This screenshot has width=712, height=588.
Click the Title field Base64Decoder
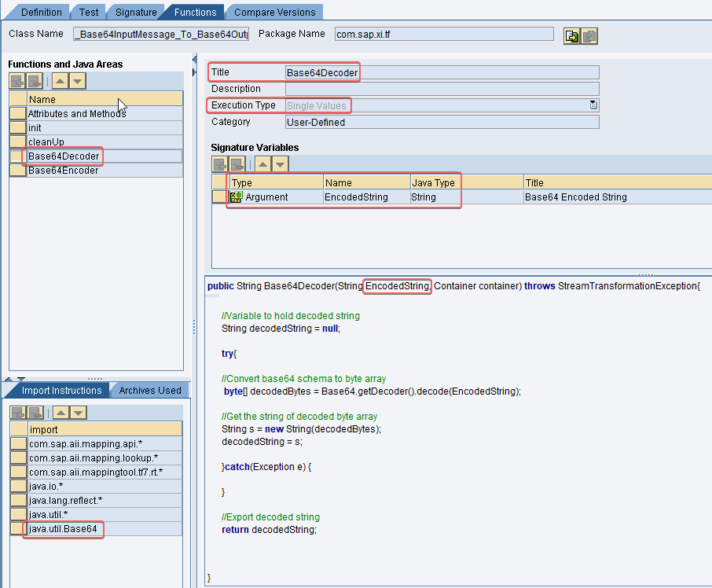[x=442, y=72]
